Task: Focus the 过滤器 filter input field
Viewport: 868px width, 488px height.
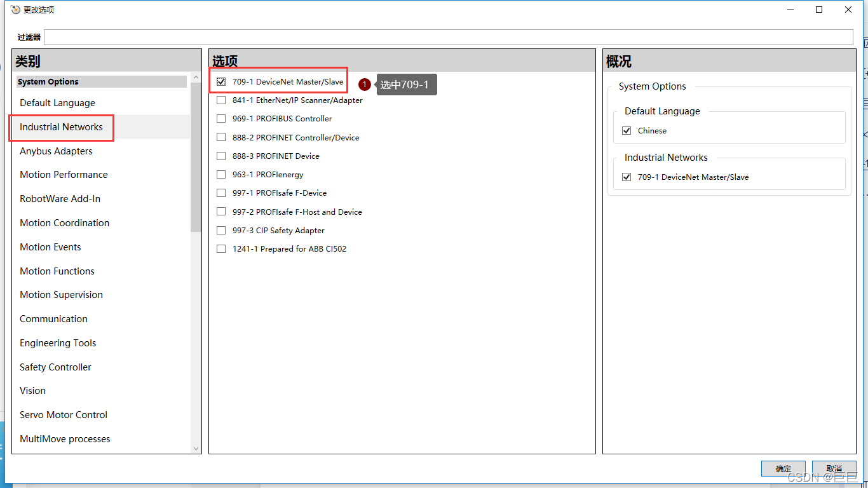Action: pyautogui.click(x=449, y=37)
